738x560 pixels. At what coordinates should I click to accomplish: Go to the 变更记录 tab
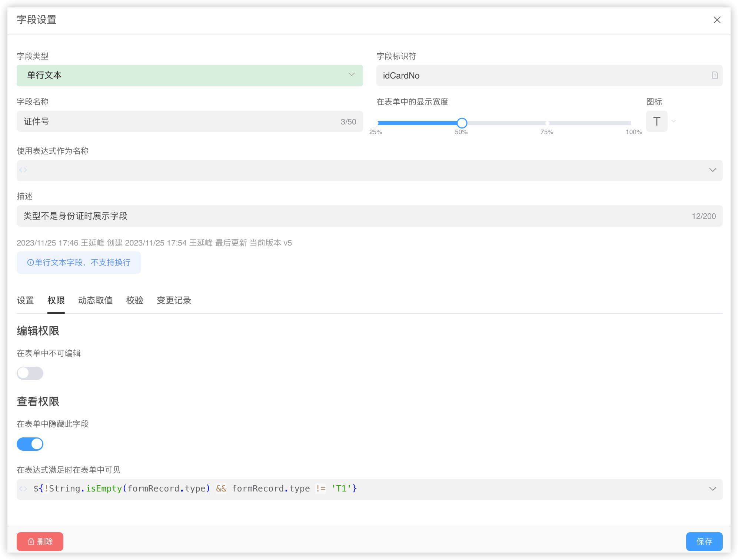point(174,300)
